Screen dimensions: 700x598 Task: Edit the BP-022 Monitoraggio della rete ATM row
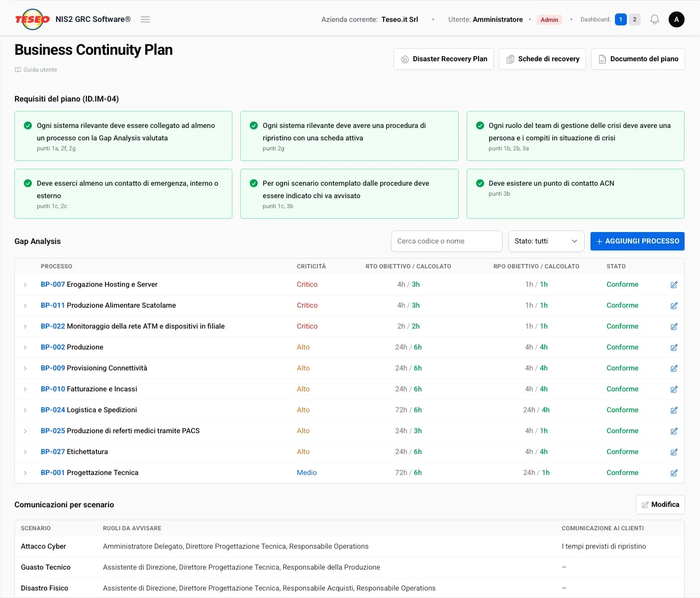tap(674, 327)
